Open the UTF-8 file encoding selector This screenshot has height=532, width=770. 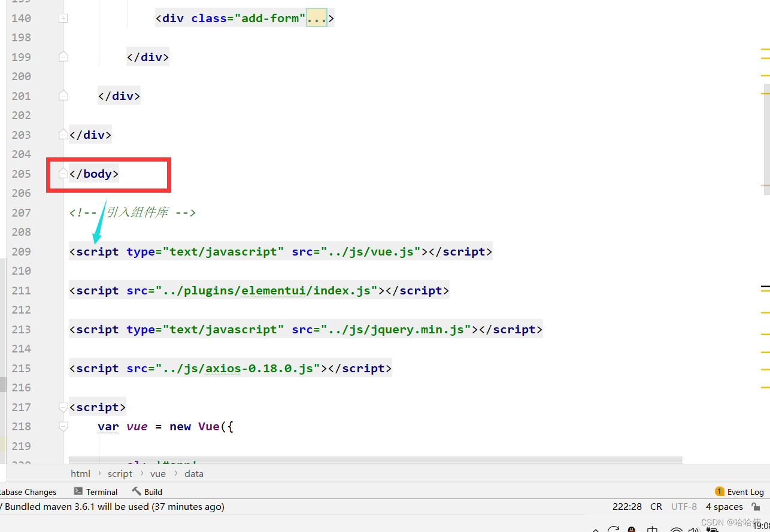(684, 506)
